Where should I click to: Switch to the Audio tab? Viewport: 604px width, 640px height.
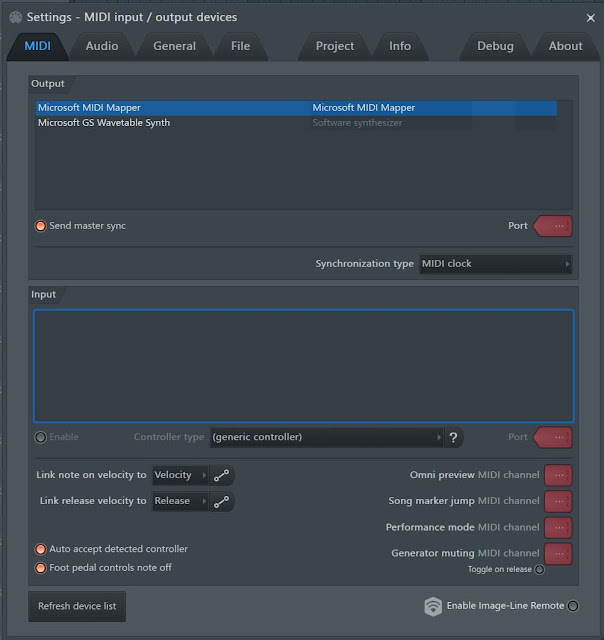point(102,46)
